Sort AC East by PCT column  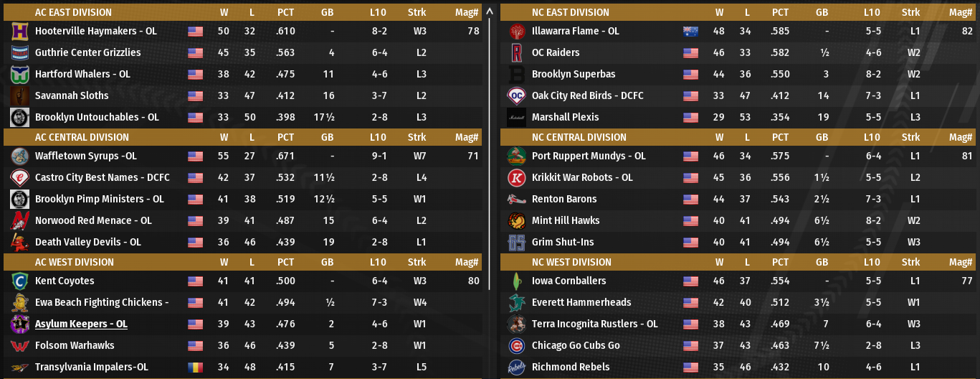point(285,12)
